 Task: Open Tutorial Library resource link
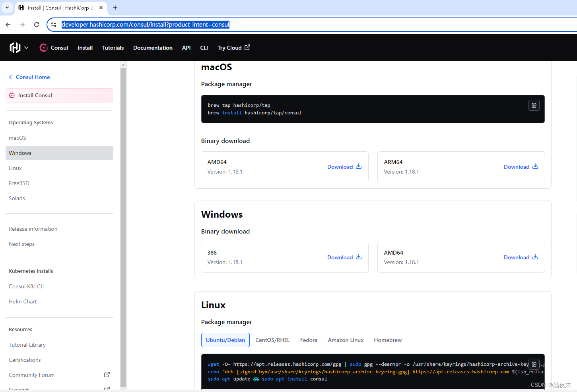(x=27, y=345)
